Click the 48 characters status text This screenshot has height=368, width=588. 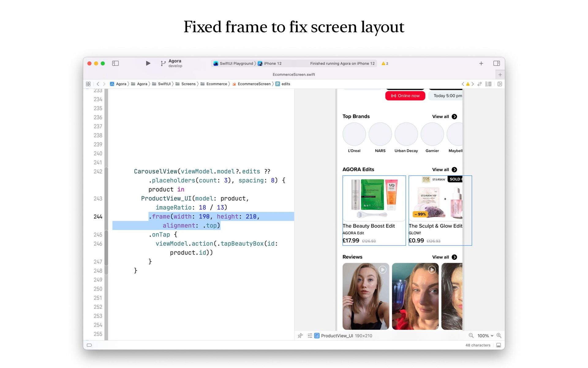click(x=478, y=345)
